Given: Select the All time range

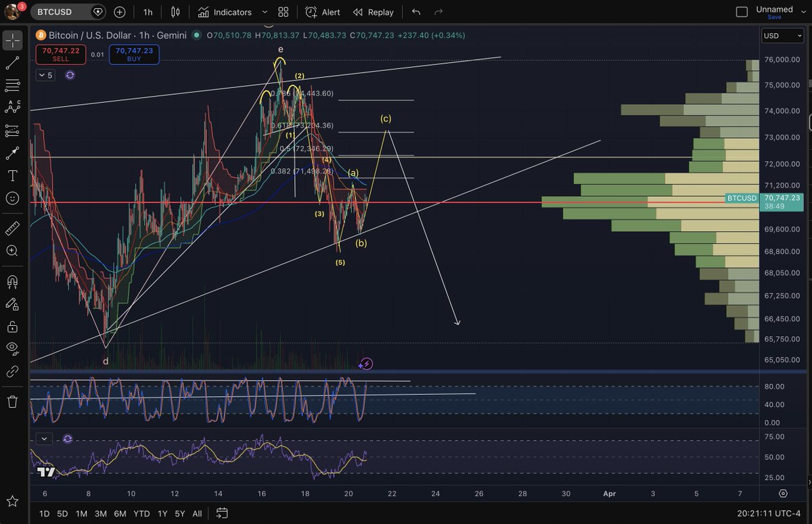Looking at the screenshot, I should click(x=197, y=513).
